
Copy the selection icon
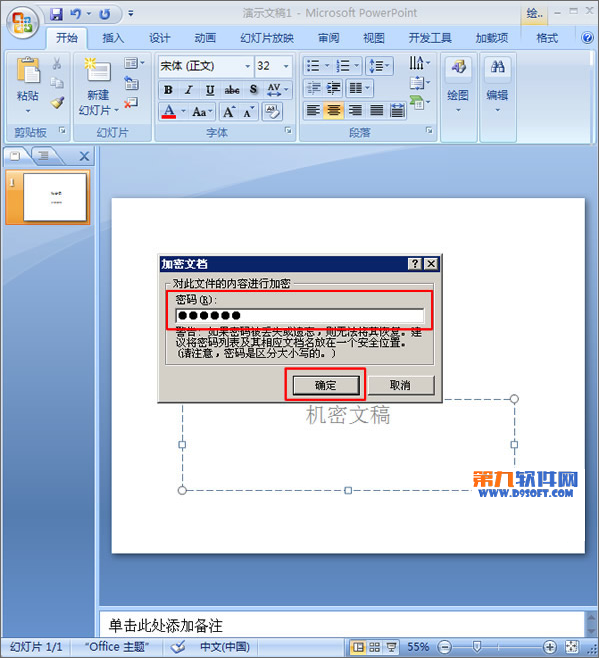click(57, 82)
